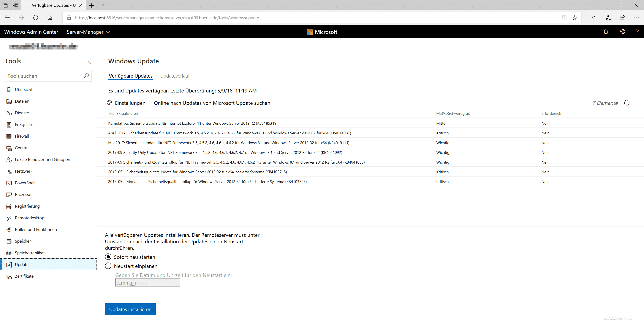Open the Server-Manager dropdown
Viewport: 644px width, 320px height.
coord(88,32)
